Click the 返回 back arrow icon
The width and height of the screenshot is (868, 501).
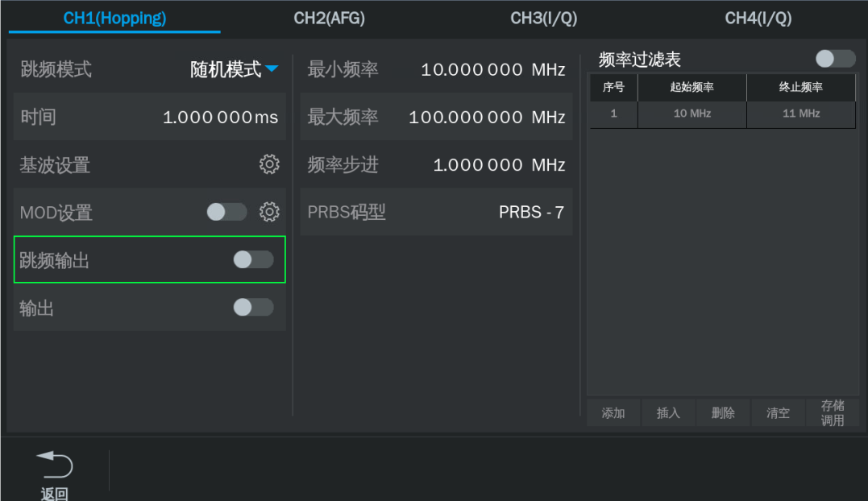[55, 466]
